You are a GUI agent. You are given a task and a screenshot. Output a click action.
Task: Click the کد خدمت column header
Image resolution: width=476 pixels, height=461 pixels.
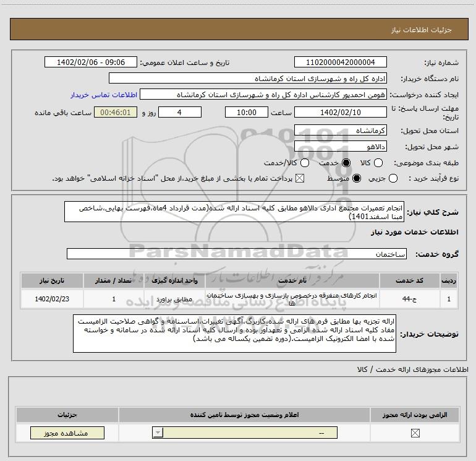(x=409, y=280)
